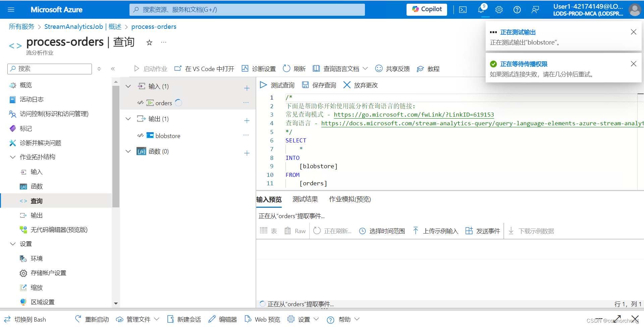The image size is (644, 327).
Task: Click the feedback person icon in header
Action: coord(535,10)
